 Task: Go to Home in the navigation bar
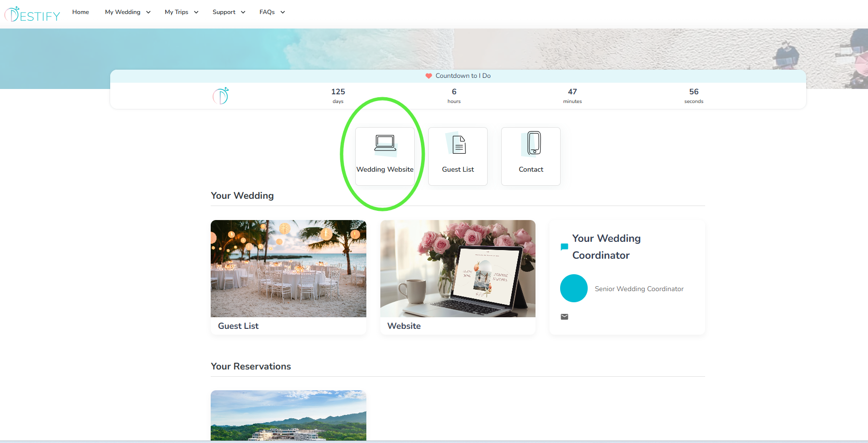(x=81, y=12)
